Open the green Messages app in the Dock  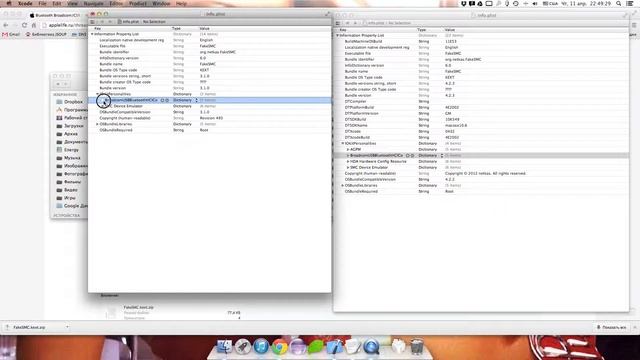pos(316,347)
